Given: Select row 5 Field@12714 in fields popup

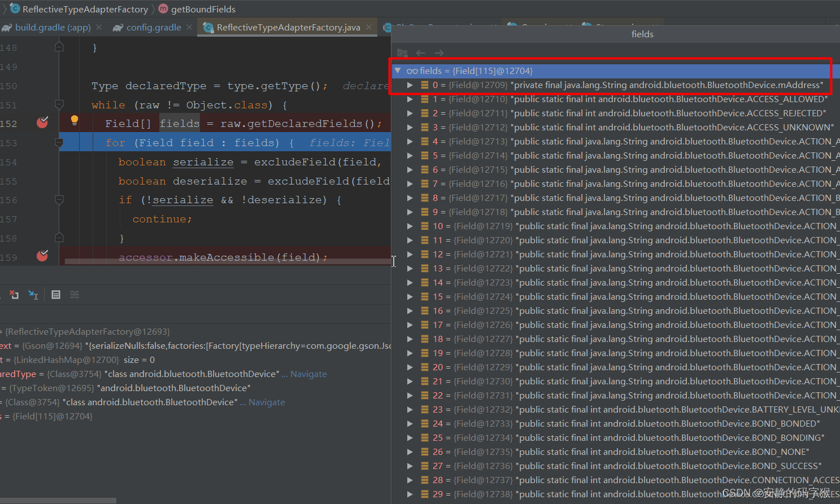Looking at the screenshot, I should [616, 155].
